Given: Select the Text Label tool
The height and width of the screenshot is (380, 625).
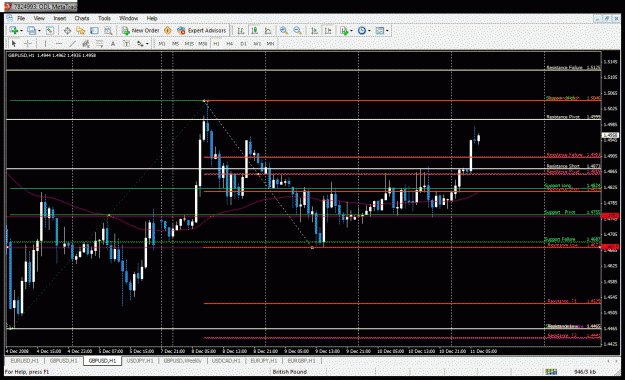Looking at the screenshot, I should 126,43.
